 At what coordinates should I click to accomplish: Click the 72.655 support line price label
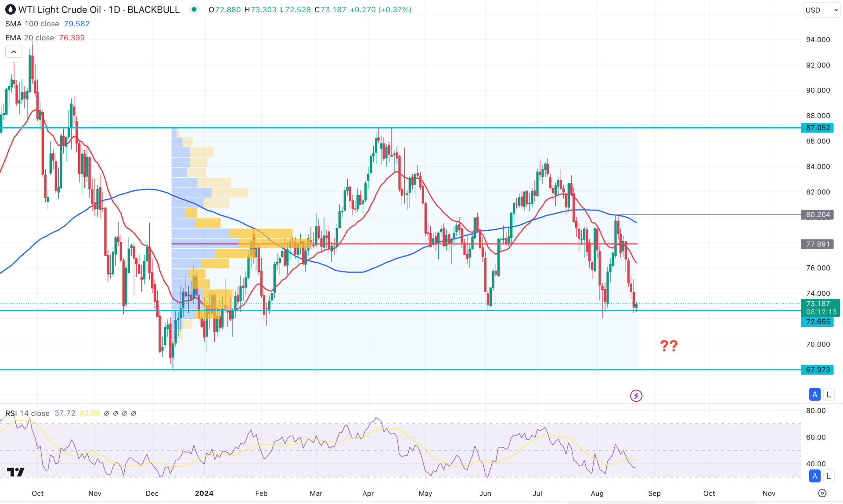coord(818,322)
